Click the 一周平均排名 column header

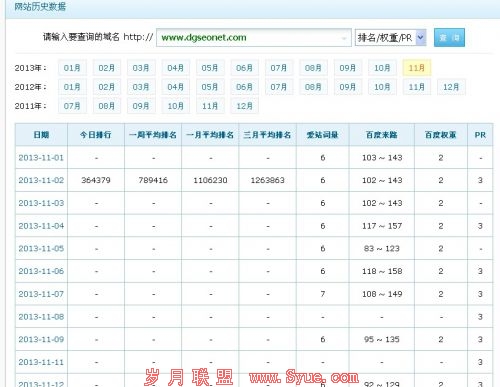tap(153, 135)
